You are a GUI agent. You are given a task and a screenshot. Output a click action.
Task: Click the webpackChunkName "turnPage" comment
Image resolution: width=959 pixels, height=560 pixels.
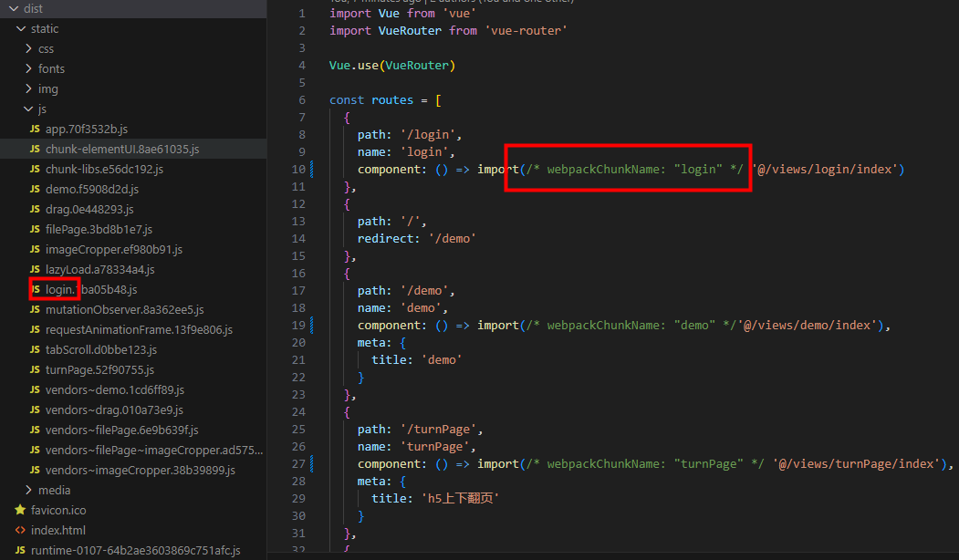point(645,464)
